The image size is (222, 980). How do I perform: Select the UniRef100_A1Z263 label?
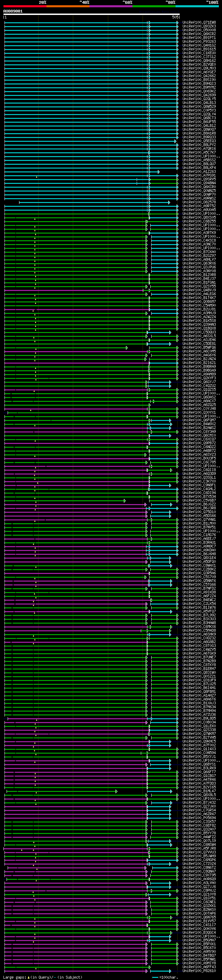tap(199, 172)
